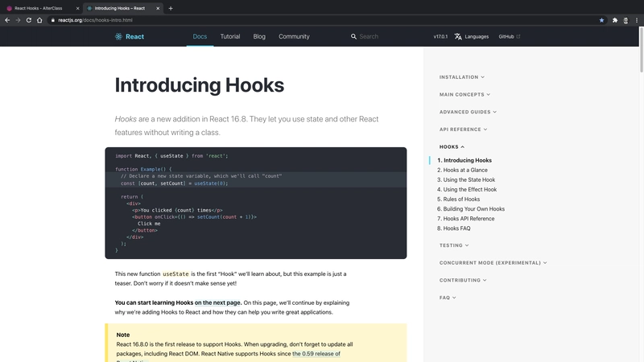This screenshot has width=644, height=362.
Task: Open the Community nav item
Action: [294, 36]
